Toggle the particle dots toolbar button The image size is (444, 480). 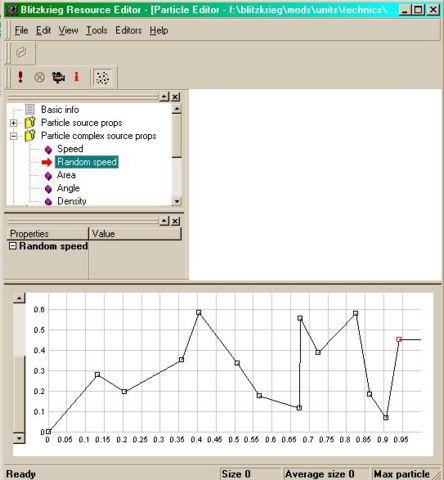click(x=103, y=78)
